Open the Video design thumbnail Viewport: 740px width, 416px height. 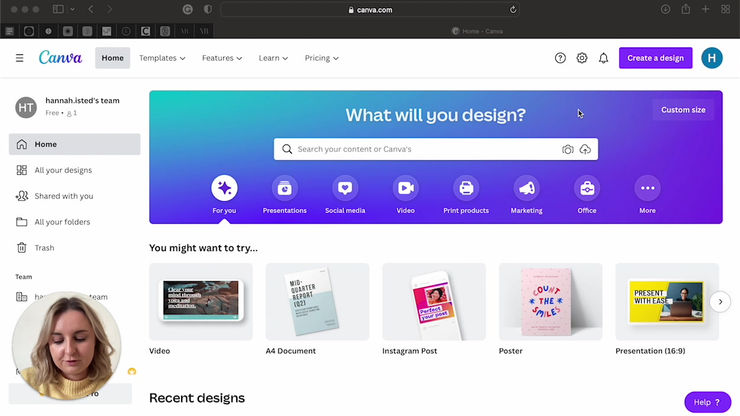point(201,302)
